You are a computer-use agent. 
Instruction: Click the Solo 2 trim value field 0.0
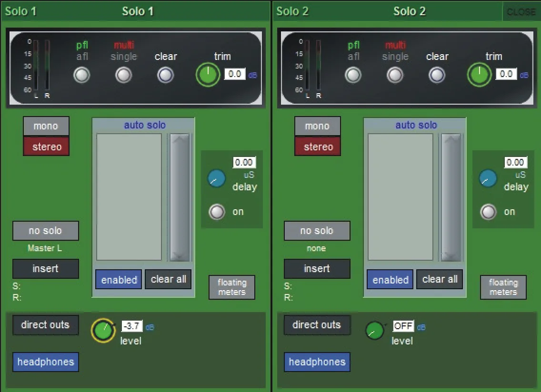coord(506,74)
